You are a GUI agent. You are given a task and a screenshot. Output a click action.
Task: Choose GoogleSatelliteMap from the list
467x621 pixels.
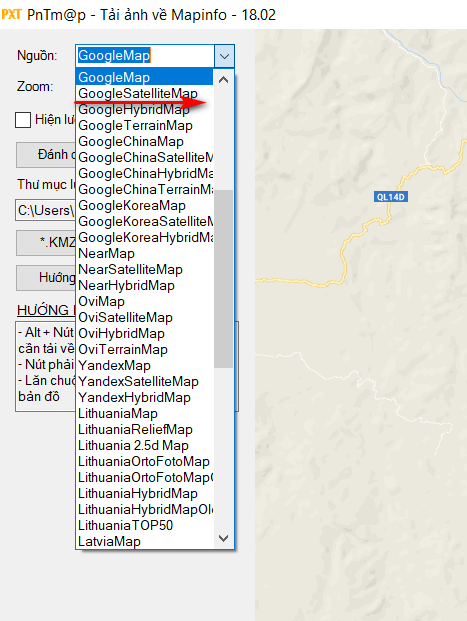point(145,93)
